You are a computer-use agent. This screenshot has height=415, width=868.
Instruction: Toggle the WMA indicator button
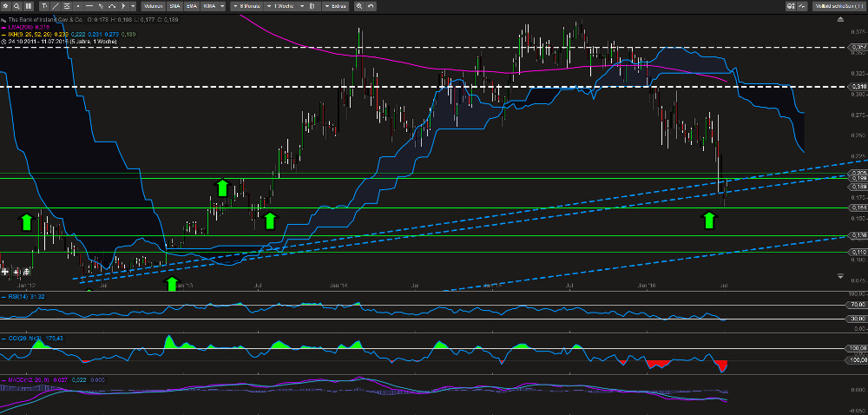[210, 6]
